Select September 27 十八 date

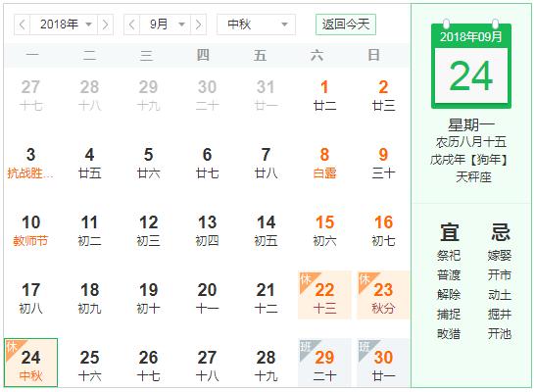pyautogui.click(x=207, y=367)
